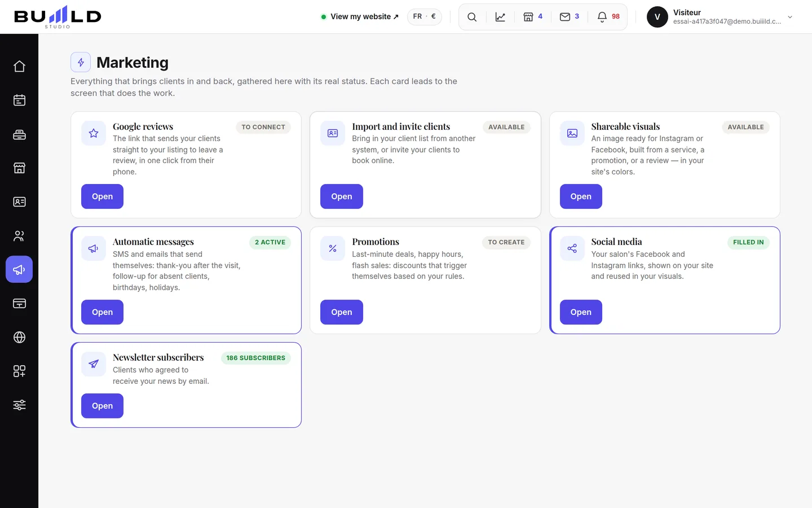Click the BUIIILD Studio logo
This screenshot has width=812, height=508.
pos(58,17)
